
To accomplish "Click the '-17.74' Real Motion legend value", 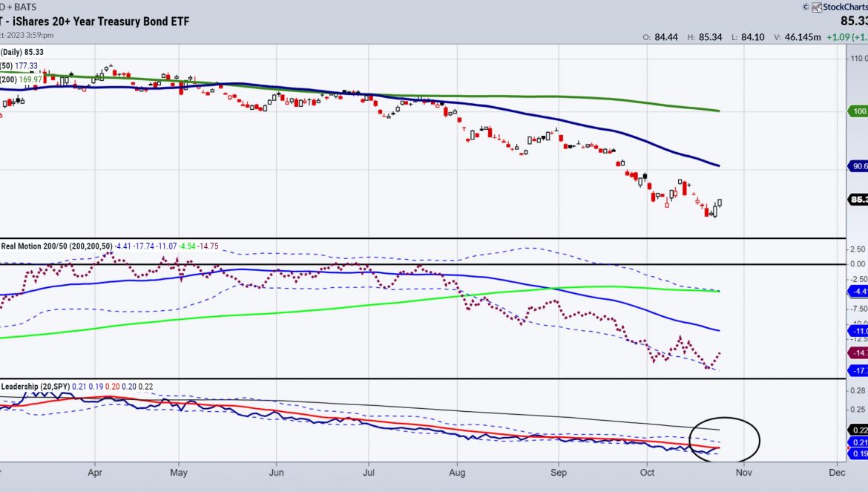I will coord(144,246).
